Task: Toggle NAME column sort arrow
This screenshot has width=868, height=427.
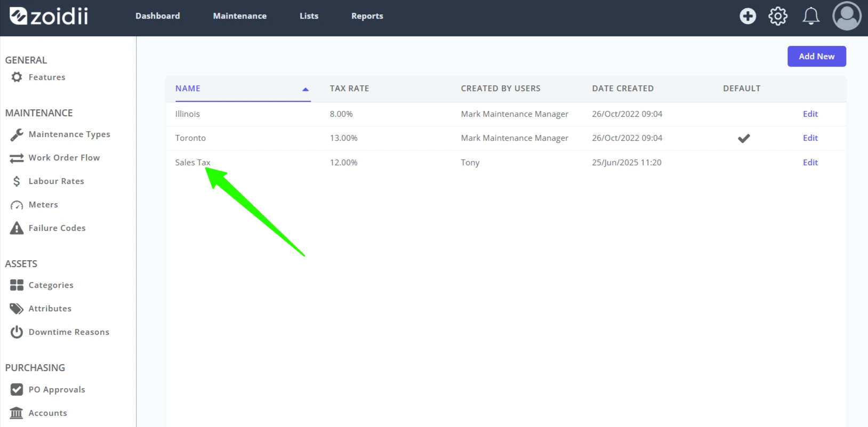Action: [x=306, y=90]
